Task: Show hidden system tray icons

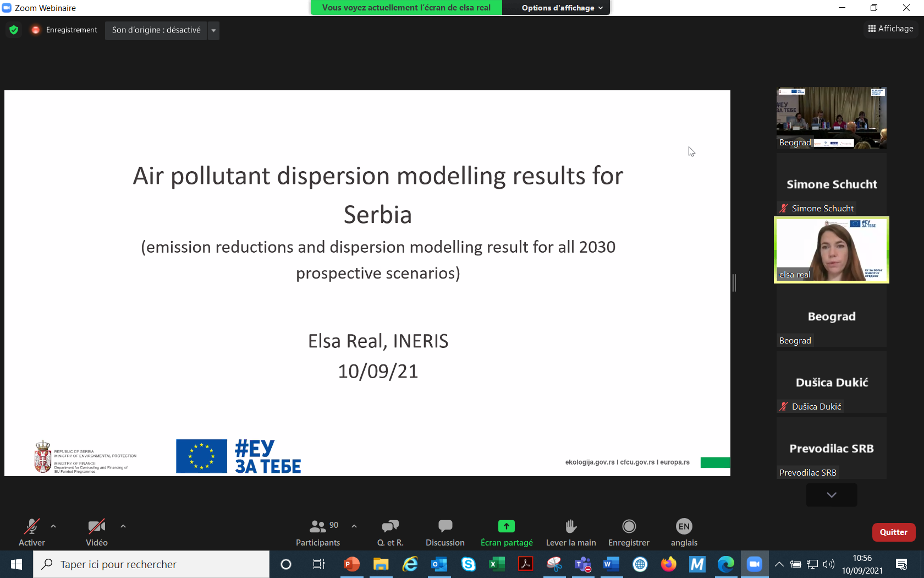Action: click(779, 564)
